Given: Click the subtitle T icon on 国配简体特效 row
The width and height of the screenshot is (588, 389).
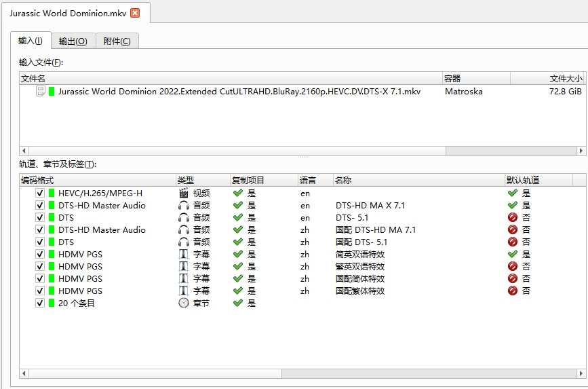Looking at the screenshot, I should [x=183, y=278].
